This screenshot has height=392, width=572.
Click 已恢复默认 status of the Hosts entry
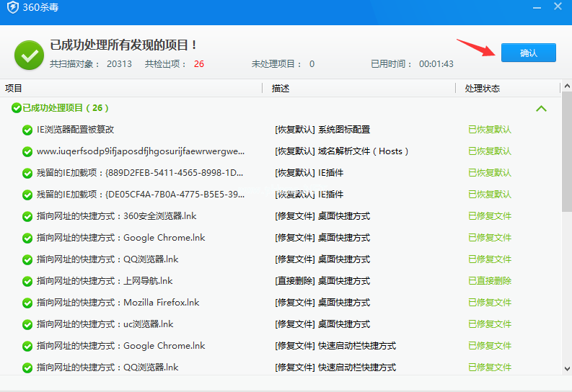click(x=489, y=151)
